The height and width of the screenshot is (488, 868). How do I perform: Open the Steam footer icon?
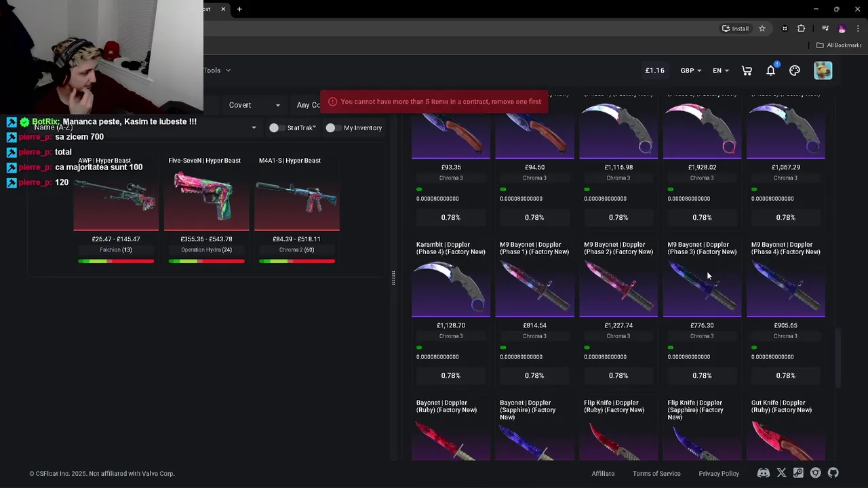pyautogui.click(x=798, y=473)
